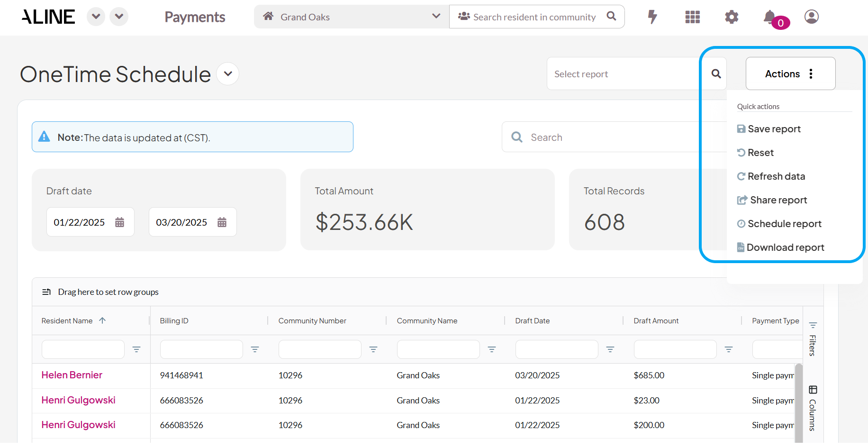Click the table Search field
This screenshot has height=448, width=868.
[x=614, y=137]
